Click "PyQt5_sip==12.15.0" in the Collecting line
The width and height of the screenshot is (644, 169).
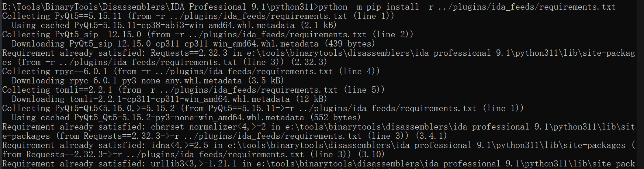(x=98, y=34)
